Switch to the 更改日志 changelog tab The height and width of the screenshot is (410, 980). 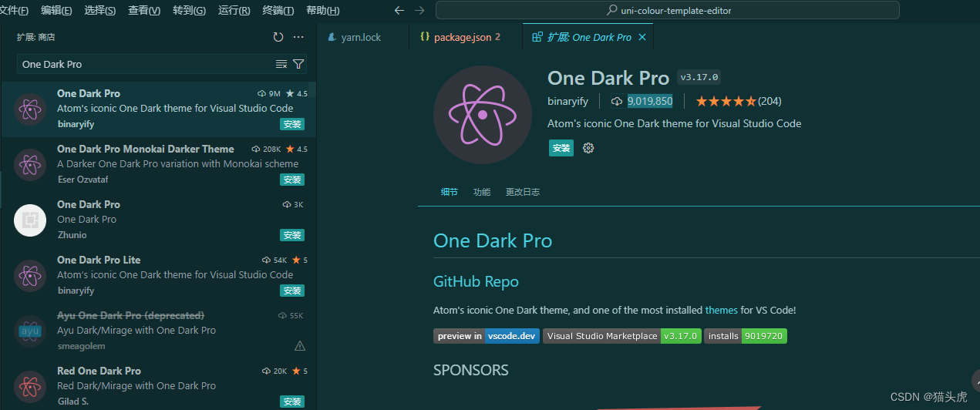coord(522,192)
